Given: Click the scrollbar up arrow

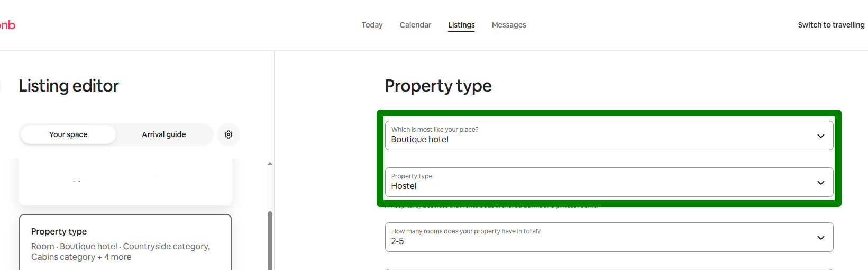Looking at the screenshot, I should tap(270, 164).
